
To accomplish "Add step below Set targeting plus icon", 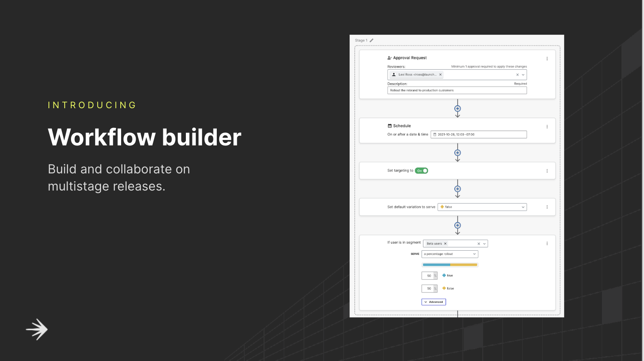I will point(458,189).
